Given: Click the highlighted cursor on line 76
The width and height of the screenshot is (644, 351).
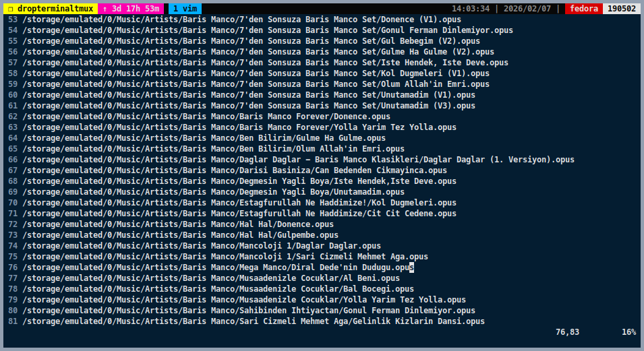Looking at the screenshot, I should click(411, 267).
